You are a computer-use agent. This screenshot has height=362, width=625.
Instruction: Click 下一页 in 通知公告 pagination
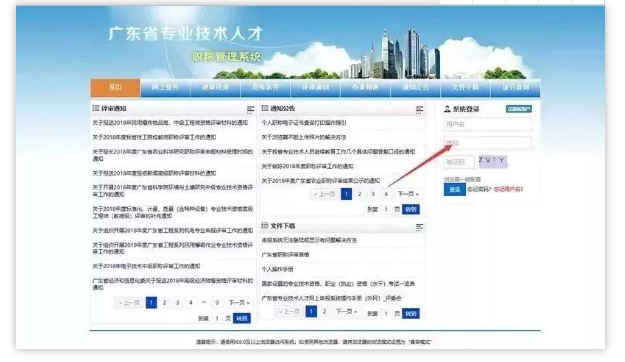coord(408,194)
